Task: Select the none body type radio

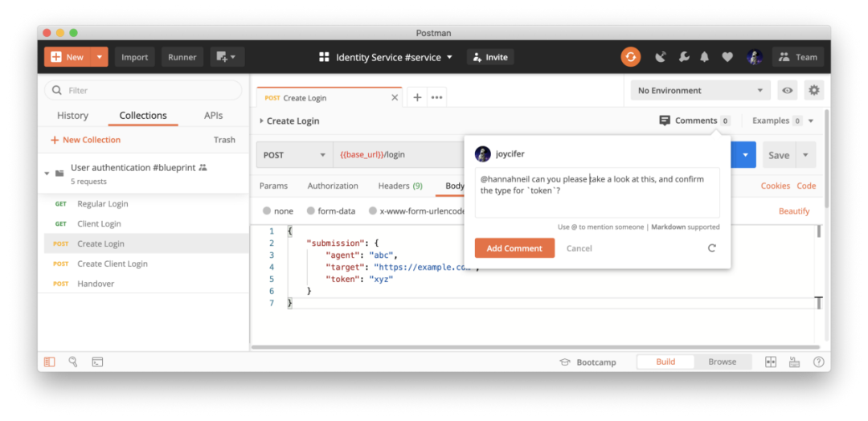Action: point(267,211)
